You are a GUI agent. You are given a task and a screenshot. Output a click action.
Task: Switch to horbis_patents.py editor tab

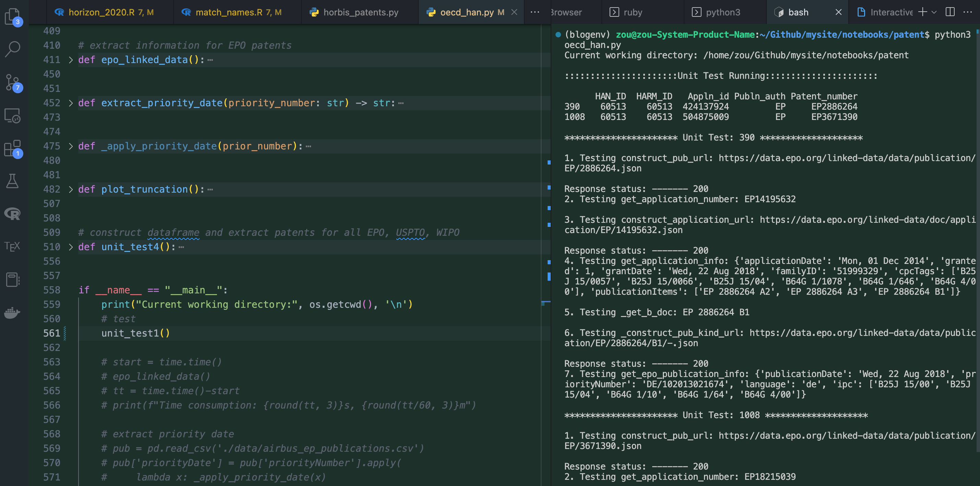click(360, 12)
